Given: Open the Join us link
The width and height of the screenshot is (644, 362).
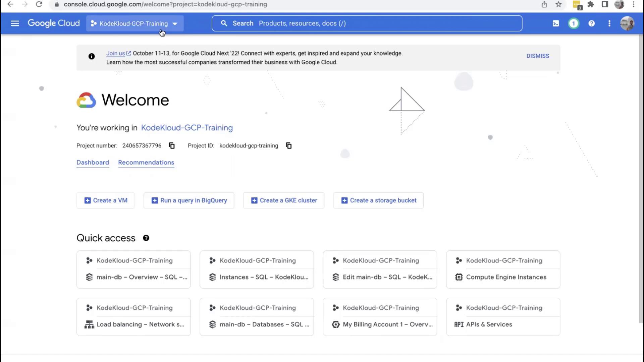Looking at the screenshot, I should click(x=116, y=53).
